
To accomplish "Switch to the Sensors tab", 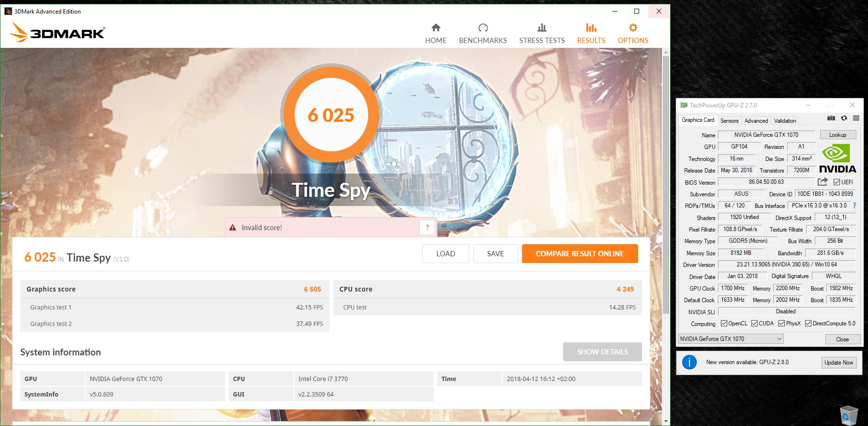I will tap(729, 121).
